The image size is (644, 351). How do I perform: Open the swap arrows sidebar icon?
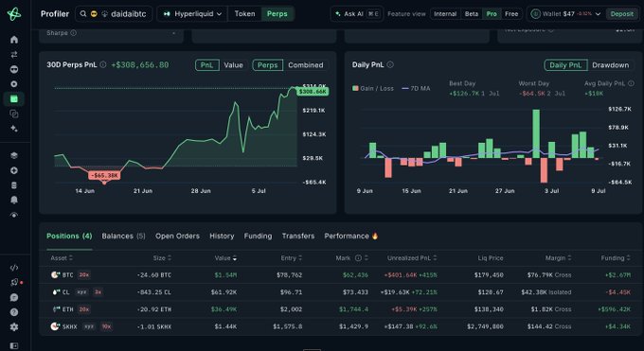[14, 54]
